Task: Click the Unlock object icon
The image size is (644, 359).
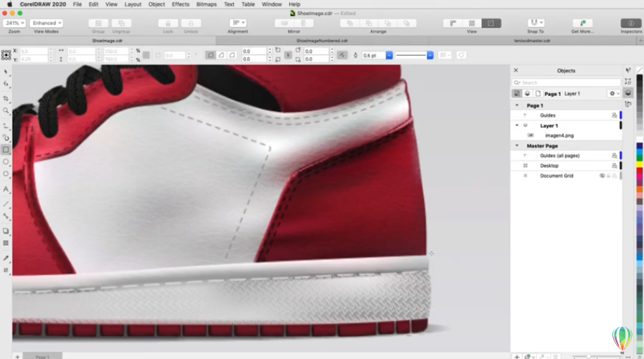Action: 191,24
